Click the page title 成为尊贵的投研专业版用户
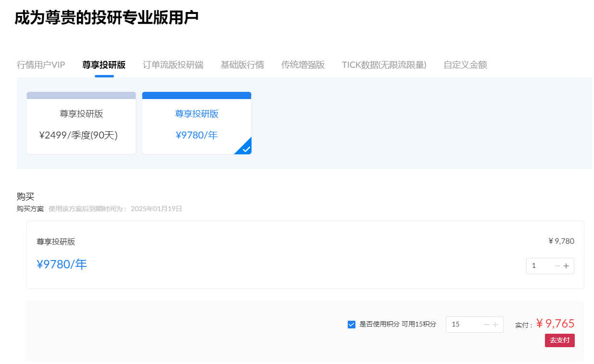Viewport: 594px width, 364px height. [x=106, y=18]
